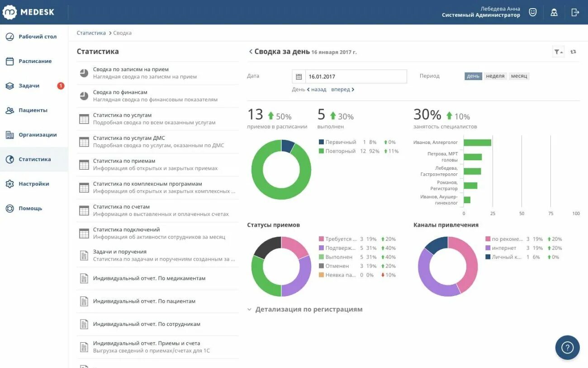Click Помощь text in sidebar

coord(30,208)
